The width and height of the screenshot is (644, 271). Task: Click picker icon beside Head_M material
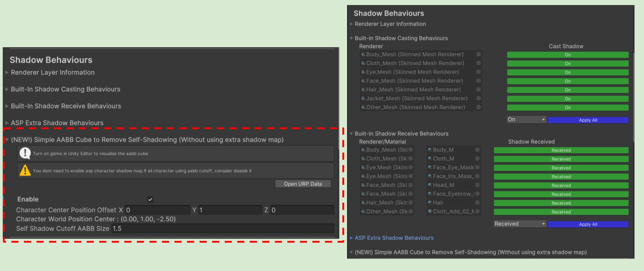point(477,185)
